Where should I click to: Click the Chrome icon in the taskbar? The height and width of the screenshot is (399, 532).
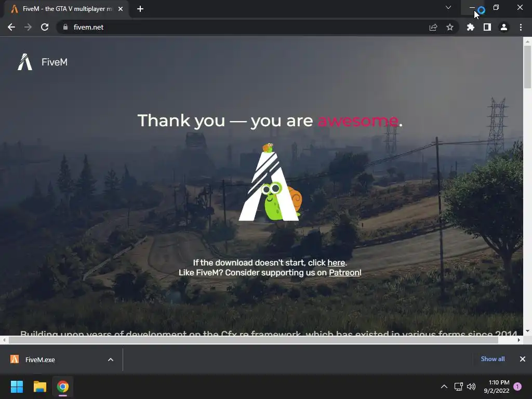point(63,387)
